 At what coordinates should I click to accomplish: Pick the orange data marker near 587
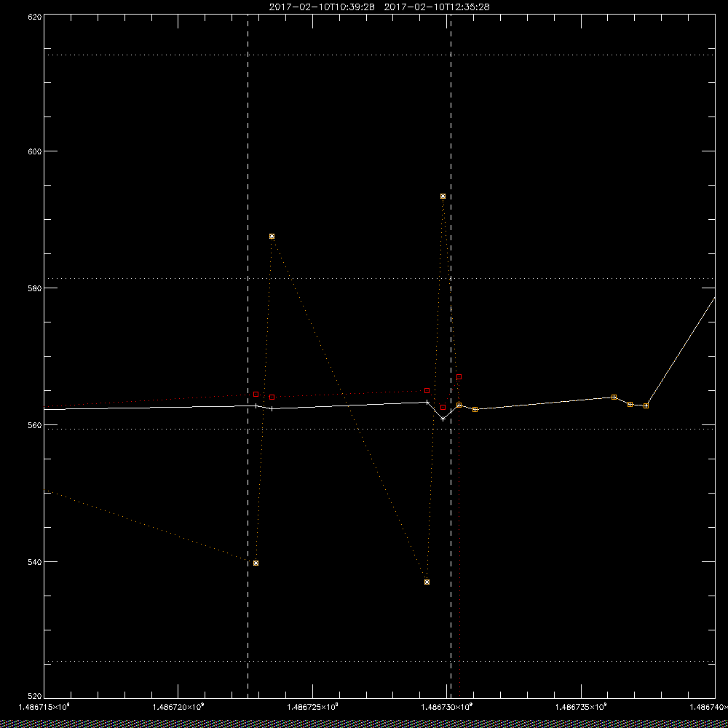pyautogui.click(x=272, y=237)
